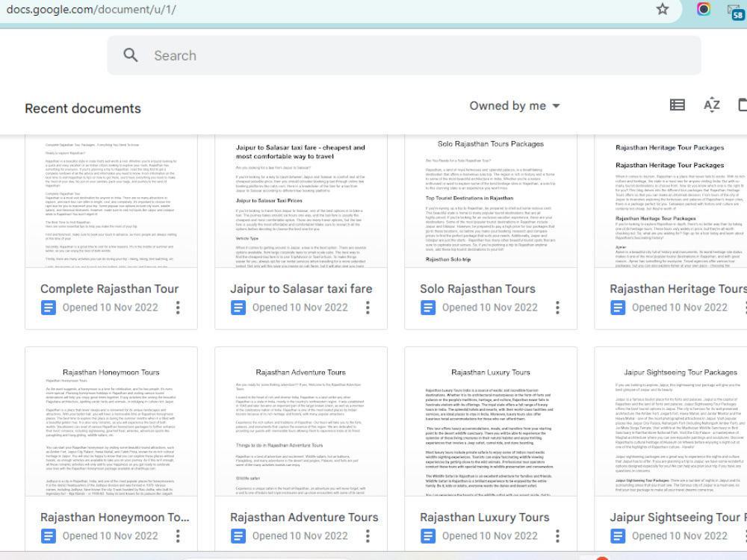Open the file picker folder icon
This screenshot has width=747, height=560.
pos(743,105)
